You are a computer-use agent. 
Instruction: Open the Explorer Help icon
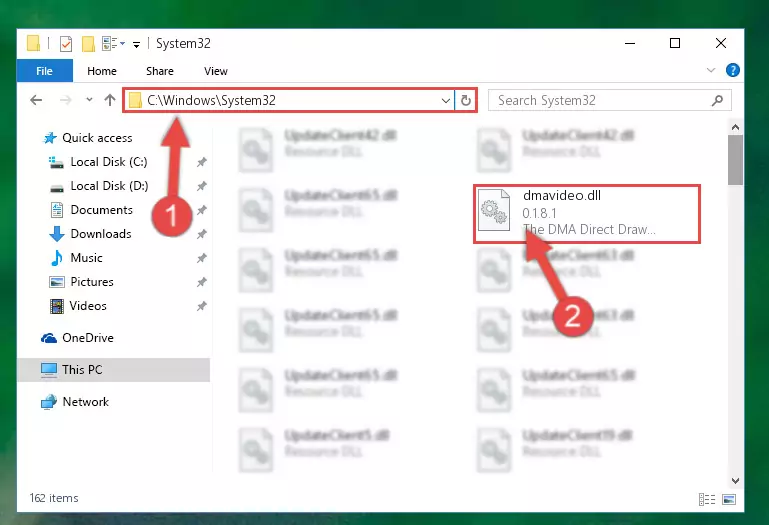[x=733, y=70]
